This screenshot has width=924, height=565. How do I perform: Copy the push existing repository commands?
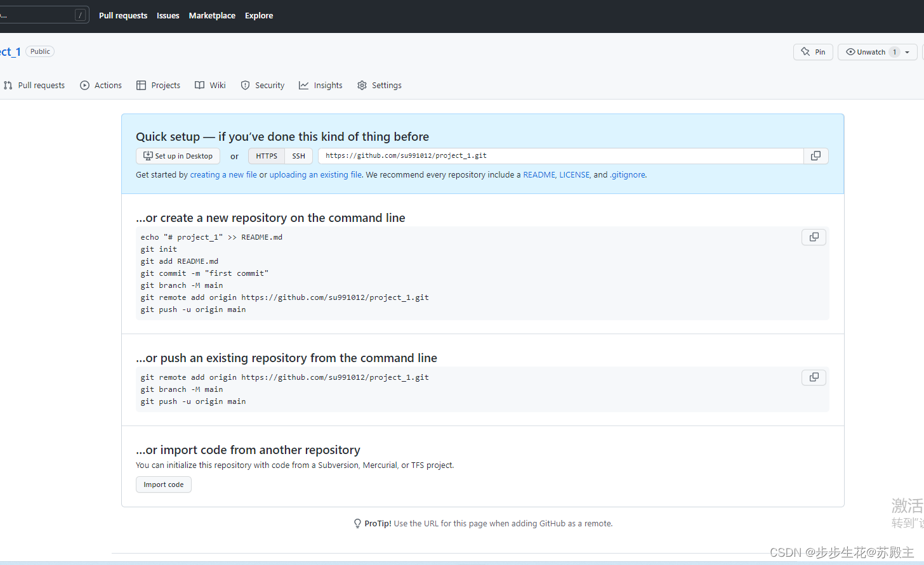click(x=814, y=377)
